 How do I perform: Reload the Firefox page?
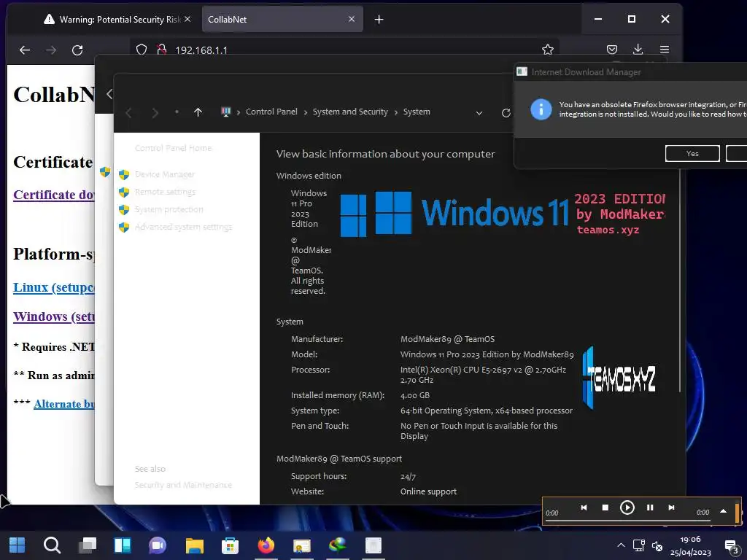point(77,50)
